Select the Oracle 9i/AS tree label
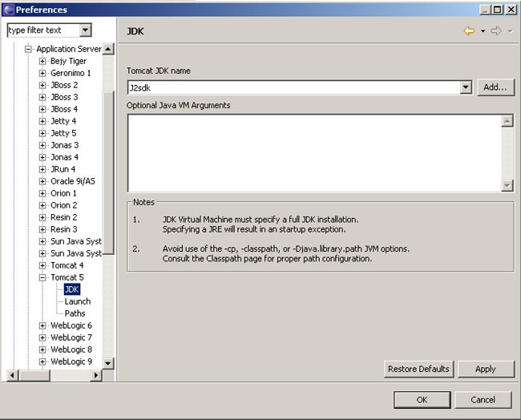 pos(73,181)
